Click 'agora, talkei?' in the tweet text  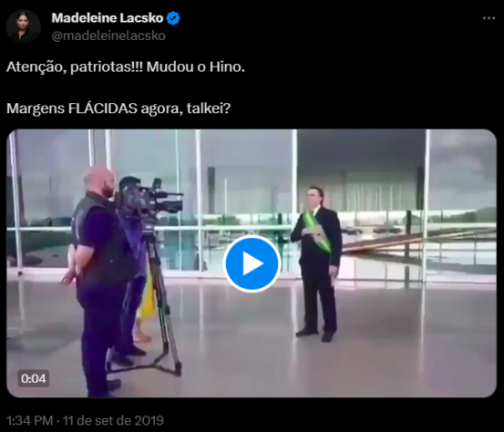pos(186,108)
